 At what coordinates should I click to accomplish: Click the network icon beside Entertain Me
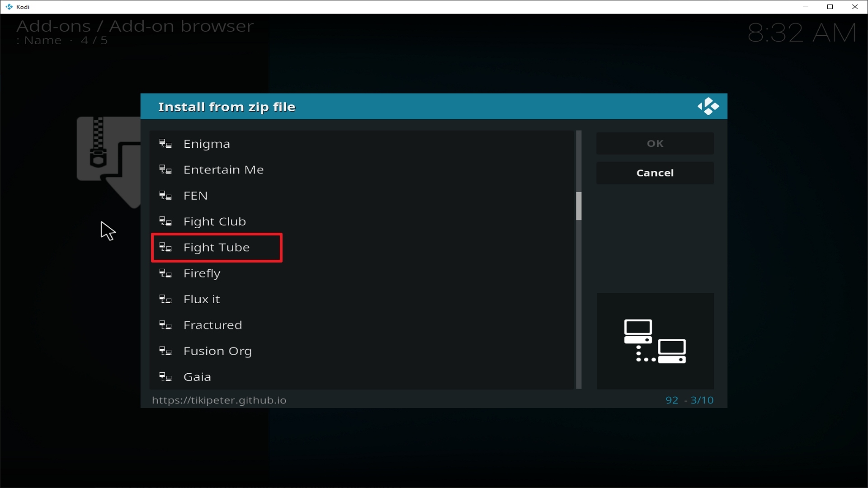click(165, 170)
